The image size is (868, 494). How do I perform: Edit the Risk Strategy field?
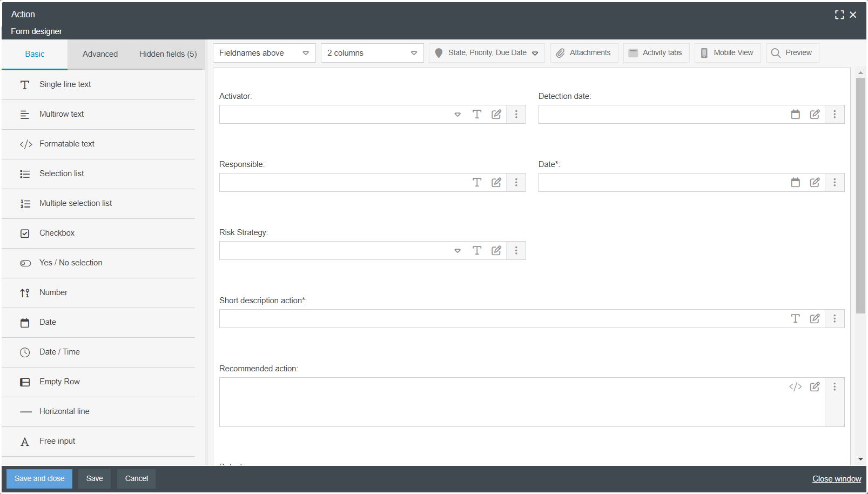coord(496,250)
